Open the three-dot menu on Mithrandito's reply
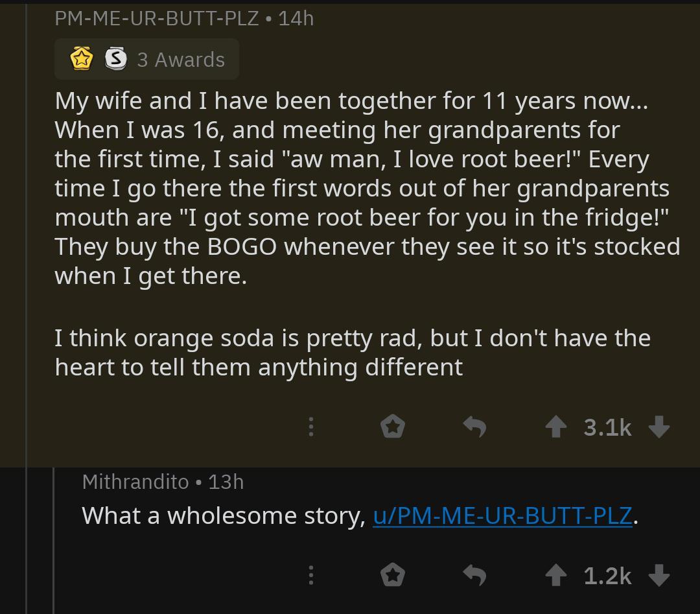Screen dimensions: 700x614 point(311,575)
